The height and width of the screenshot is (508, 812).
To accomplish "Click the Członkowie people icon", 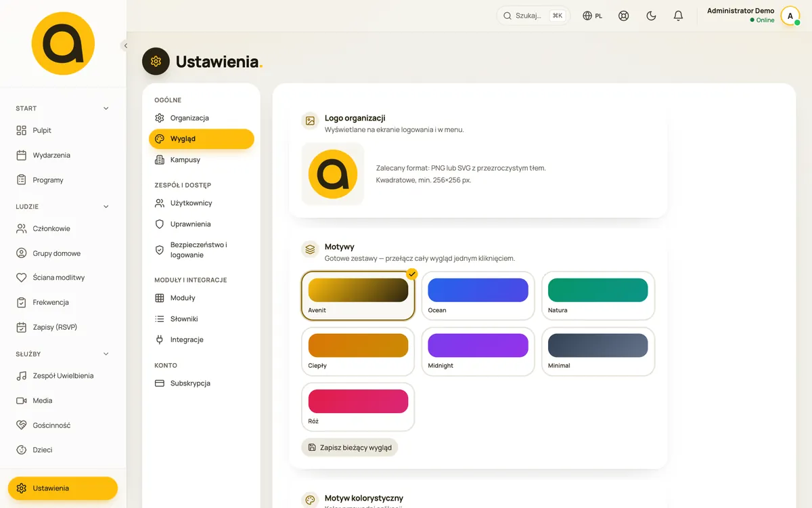I will click(x=21, y=229).
